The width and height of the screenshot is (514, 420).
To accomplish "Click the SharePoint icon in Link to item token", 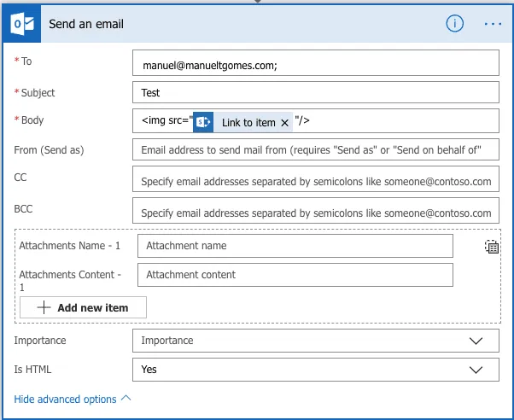I will 203,122.
